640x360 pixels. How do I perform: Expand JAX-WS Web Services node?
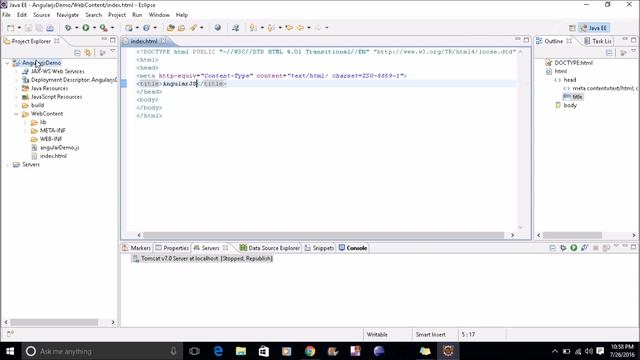[x=16, y=71]
